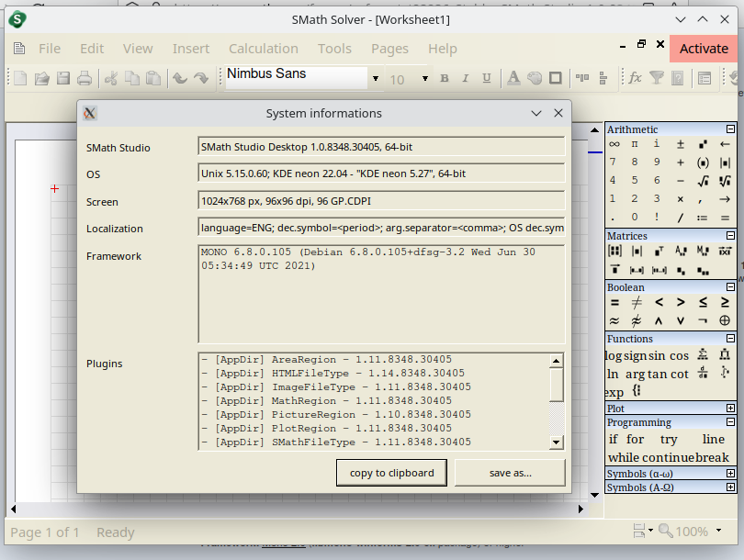Open the Calculation menu

pyautogui.click(x=263, y=49)
